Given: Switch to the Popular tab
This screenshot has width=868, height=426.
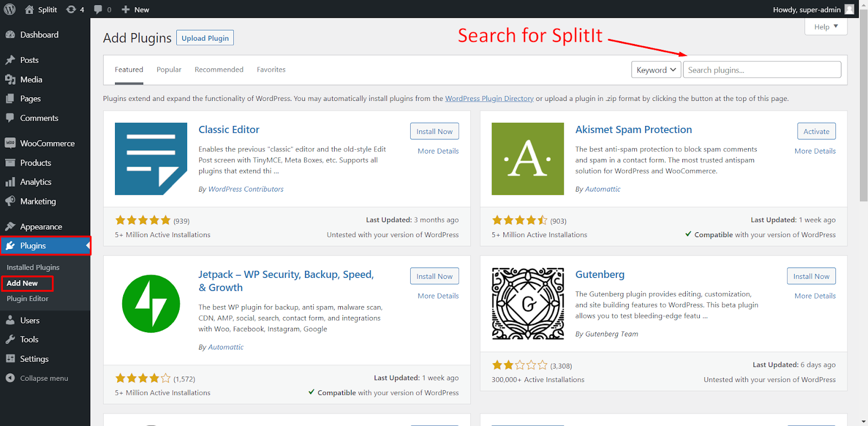Looking at the screenshot, I should point(169,69).
